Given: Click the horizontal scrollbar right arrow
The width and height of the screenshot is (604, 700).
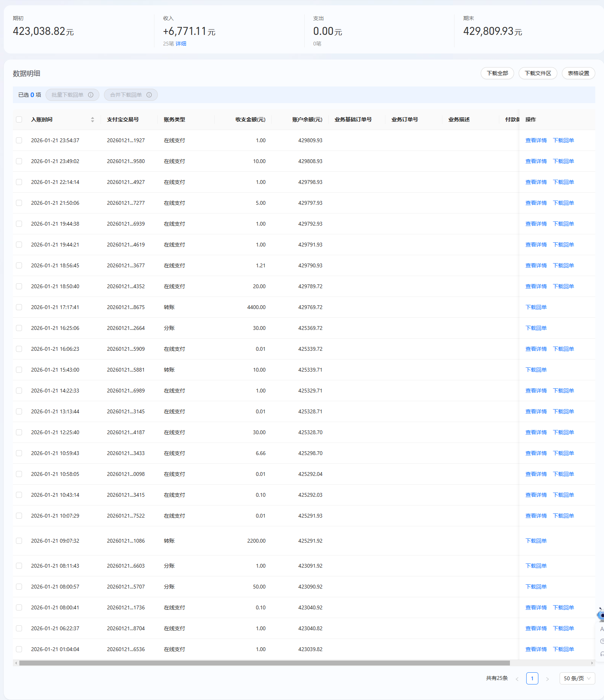Looking at the screenshot, I should pyautogui.click(x=592, y=663).
